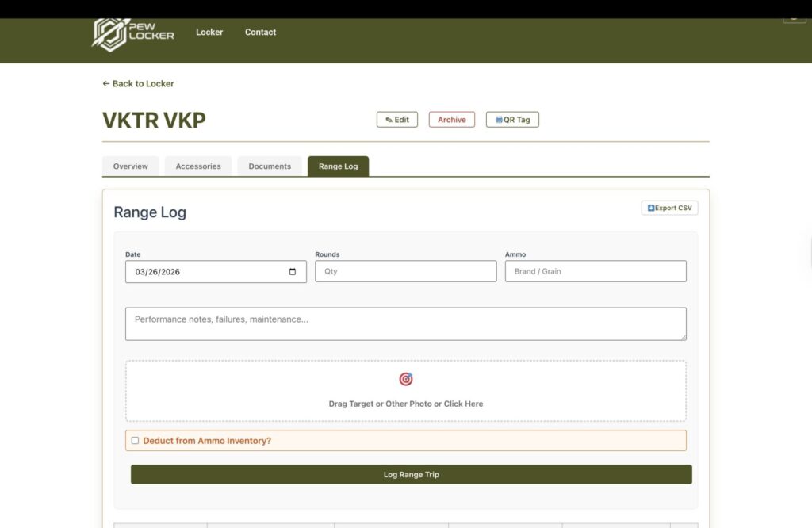Click the Pew Locker logo
This screenshot has width=812, height=528.
pyautogui.click(x=133, y=34)
